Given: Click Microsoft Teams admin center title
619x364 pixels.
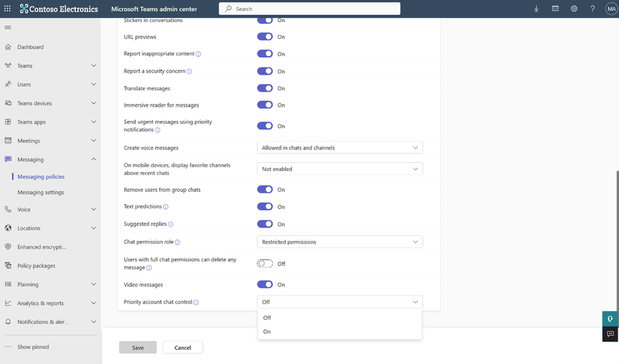Looking at the screenshot, I should pos(154,9).
